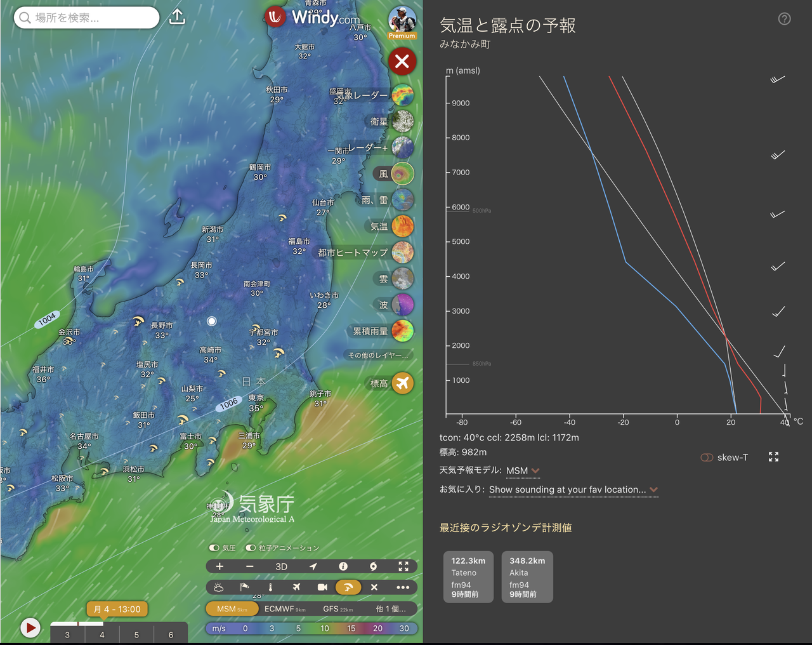812x645 pixels.
Task: Open other layers (その他のレイヤー...) menu
Action: pos(378,355)
